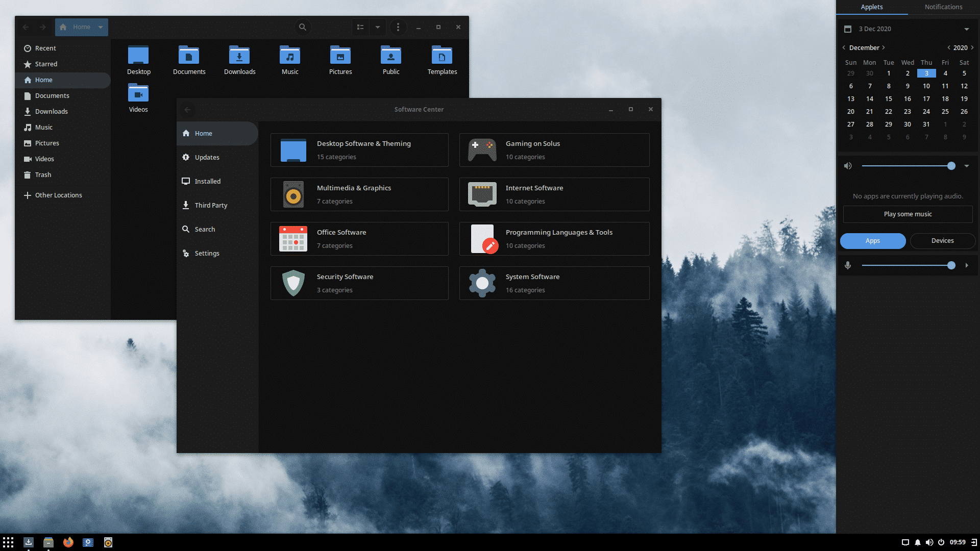Mute the microphone in the applet panel
This screenshot has width=980, height=551.
coord(848,265)
